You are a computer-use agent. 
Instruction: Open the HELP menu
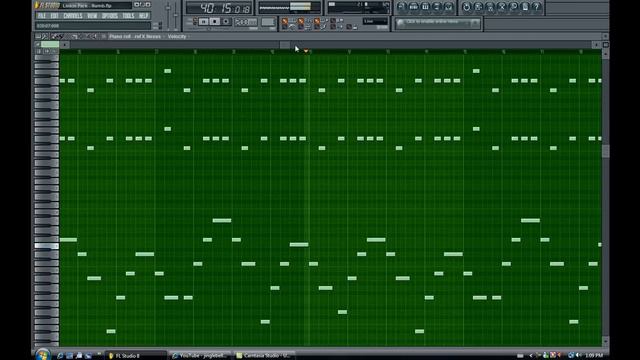(x=143, y=16)
